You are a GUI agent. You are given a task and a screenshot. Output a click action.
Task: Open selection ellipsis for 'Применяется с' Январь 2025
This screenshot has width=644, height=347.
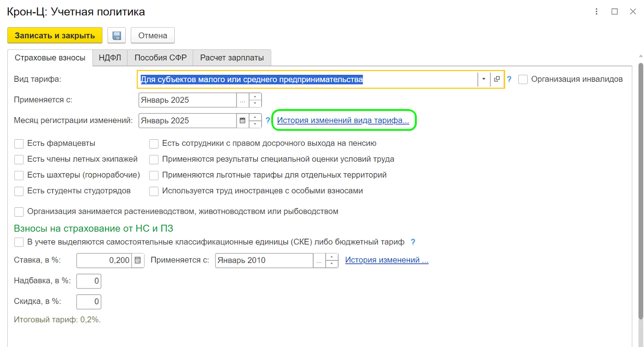coord(242,100)
